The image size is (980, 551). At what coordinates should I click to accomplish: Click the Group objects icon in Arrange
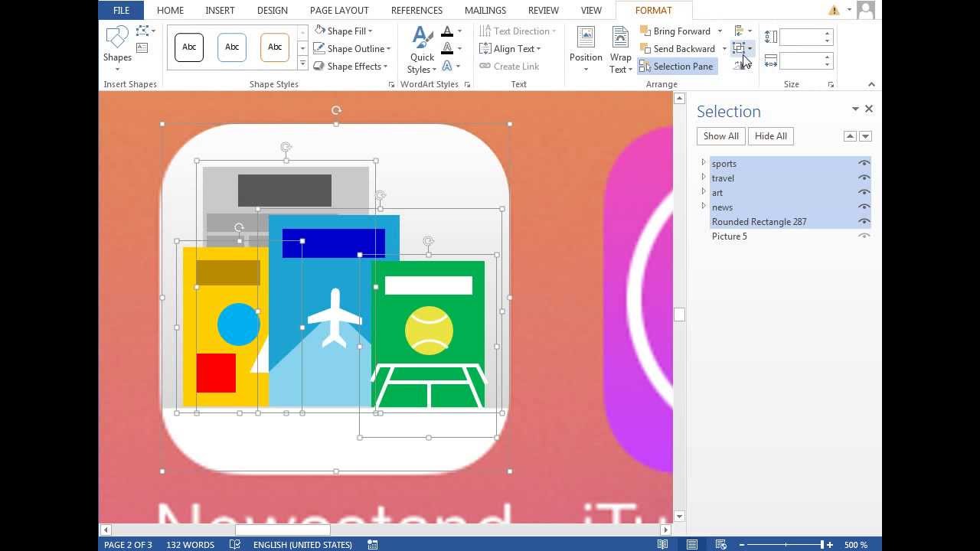pos(740,48)
